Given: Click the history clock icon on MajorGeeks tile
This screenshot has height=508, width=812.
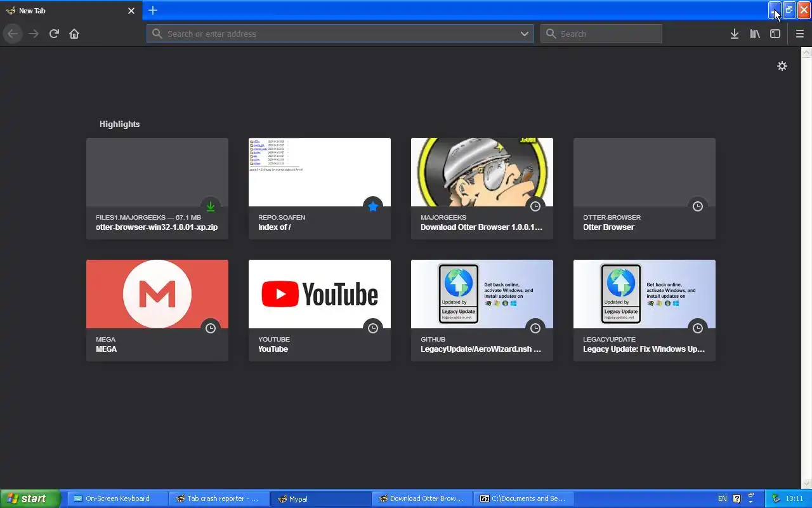Looking at the screenshot, I should pyautogui.click(x=535, y=206).
